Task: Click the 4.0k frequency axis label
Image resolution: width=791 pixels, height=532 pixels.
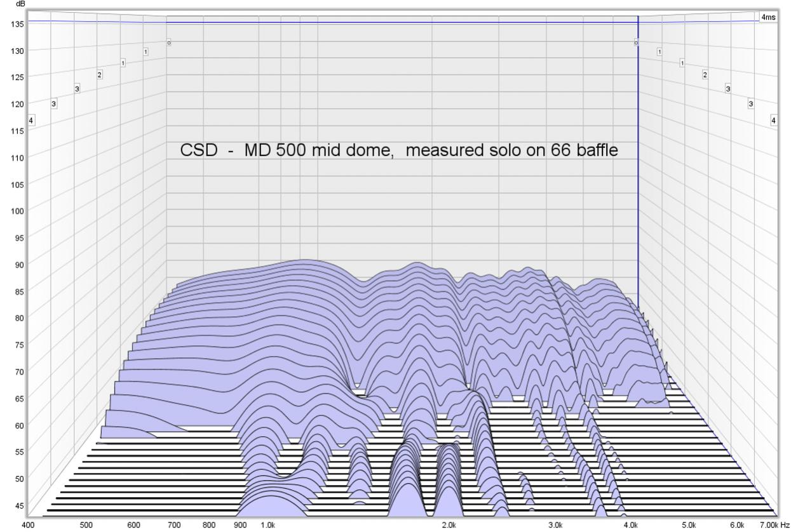Action: click(631, 526)
